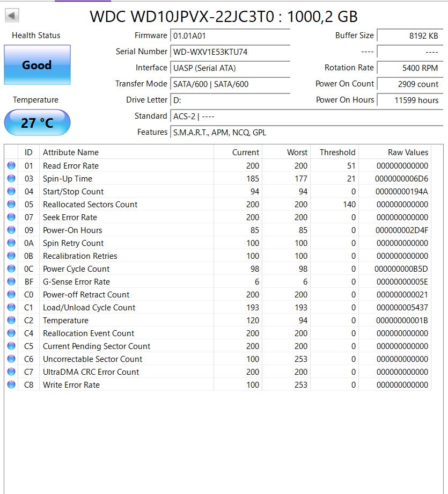Click status orb for Uncorrectable Sector Count
The height and width of the screenshot is (494, 448).
pos(11,359)
